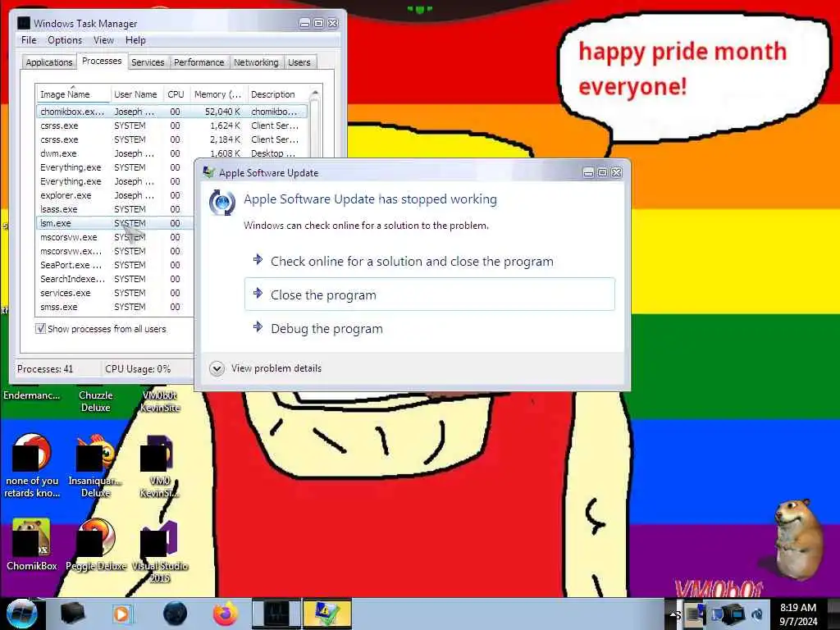Launch Firefox from the taskbar
This screenshot has height=630, width=840.
(x=226, y=614)
